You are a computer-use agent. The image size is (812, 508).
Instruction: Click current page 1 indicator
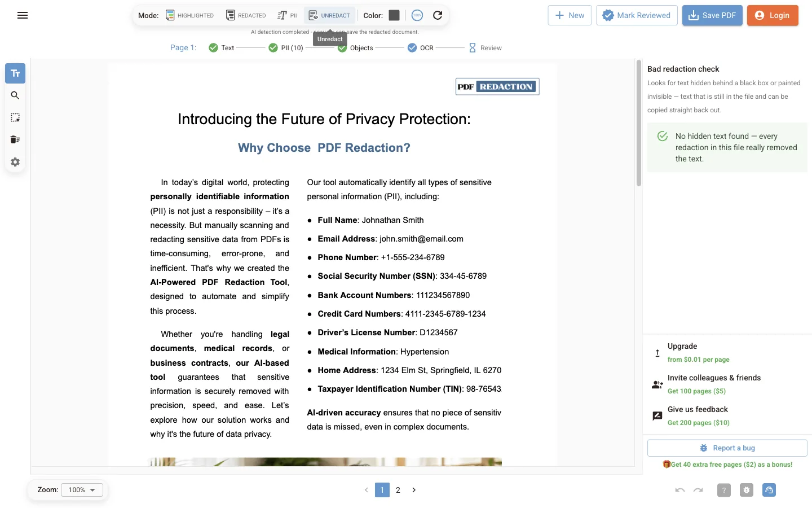[x=382, y=490]
